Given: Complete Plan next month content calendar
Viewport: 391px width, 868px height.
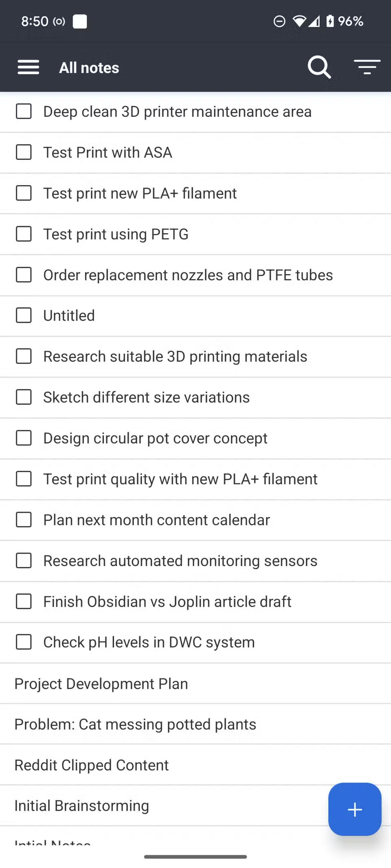Looking at the screenshot, I should 24,520.
